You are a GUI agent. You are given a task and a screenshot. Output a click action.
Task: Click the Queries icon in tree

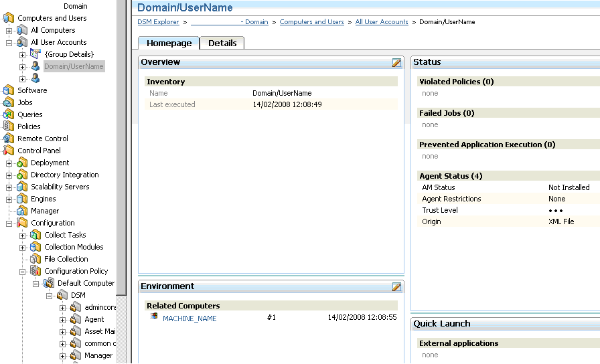point(9,114)
